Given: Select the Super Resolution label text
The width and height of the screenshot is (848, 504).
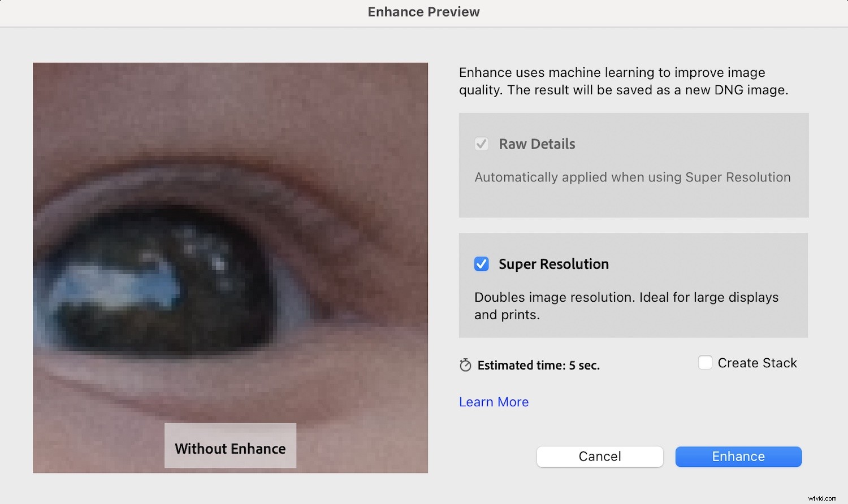Looking at the screenshot, I should pyautogui.click(x=553, y=264).
